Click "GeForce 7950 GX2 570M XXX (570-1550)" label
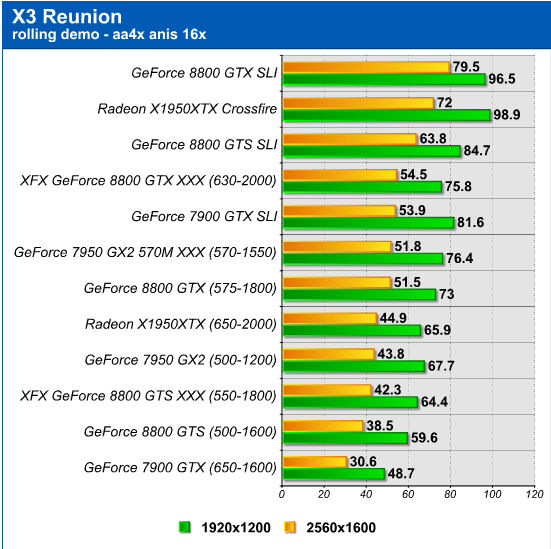Image resolution: width=551 pixels, height=549 pixels. [x=145, y=252]
